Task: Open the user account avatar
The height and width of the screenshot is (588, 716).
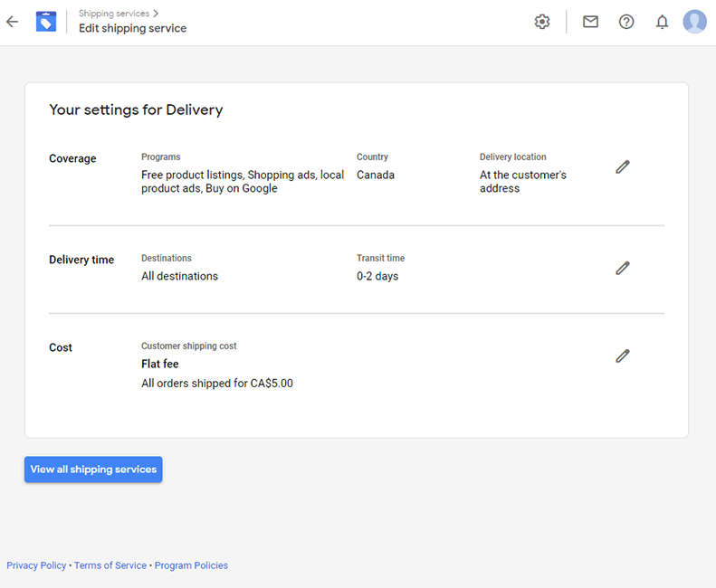Action: click(694, 22)
